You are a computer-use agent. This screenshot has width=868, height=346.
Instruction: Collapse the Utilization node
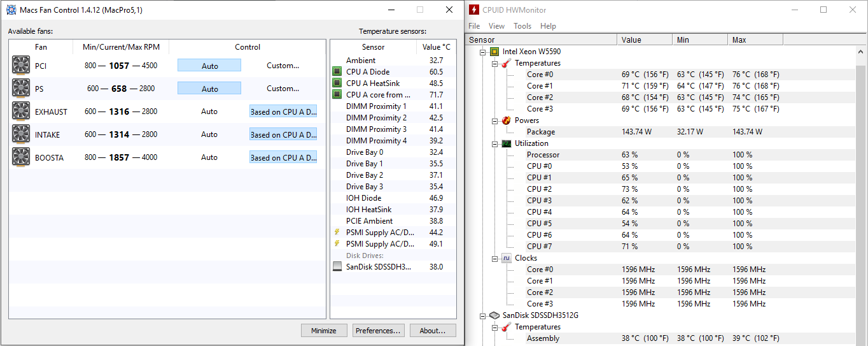coord(494,143)
